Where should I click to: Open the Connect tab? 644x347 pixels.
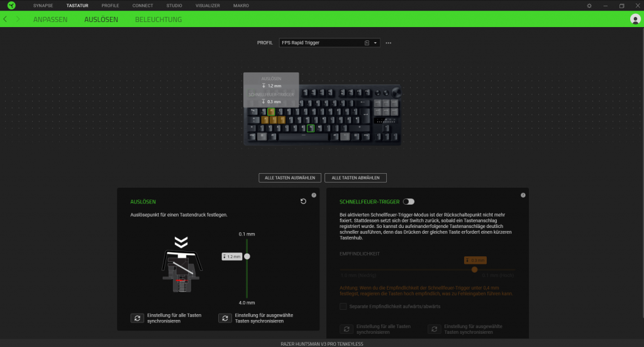tap(143, 6)
